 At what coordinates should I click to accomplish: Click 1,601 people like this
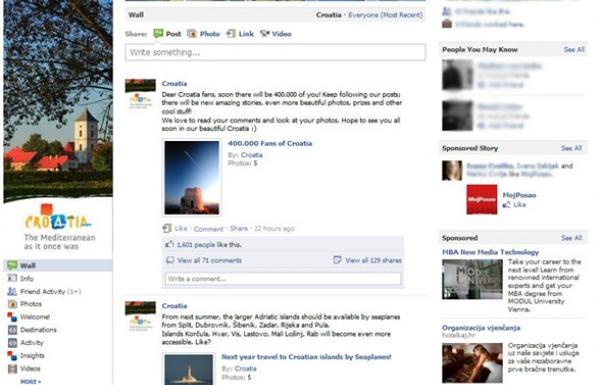(x=209, y=245)
